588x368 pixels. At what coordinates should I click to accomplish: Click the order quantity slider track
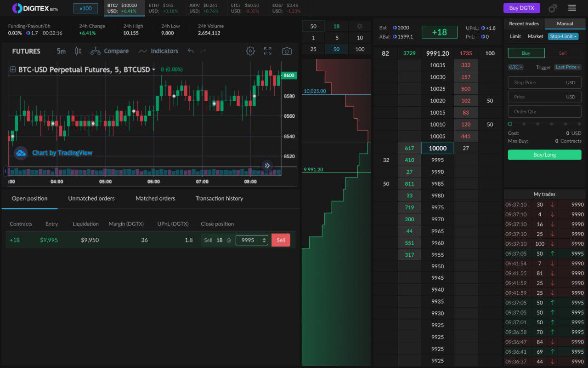(544, 124)
